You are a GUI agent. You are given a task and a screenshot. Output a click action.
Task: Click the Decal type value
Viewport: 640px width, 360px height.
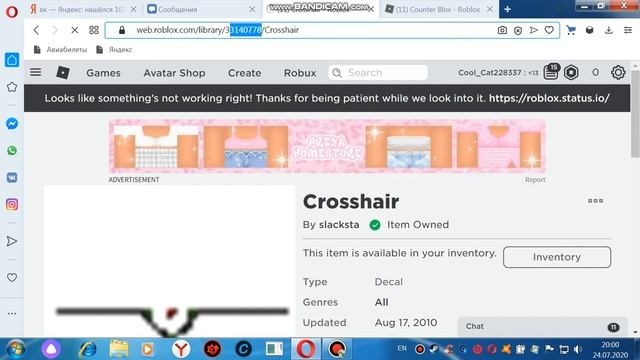[x=389, y=282]
